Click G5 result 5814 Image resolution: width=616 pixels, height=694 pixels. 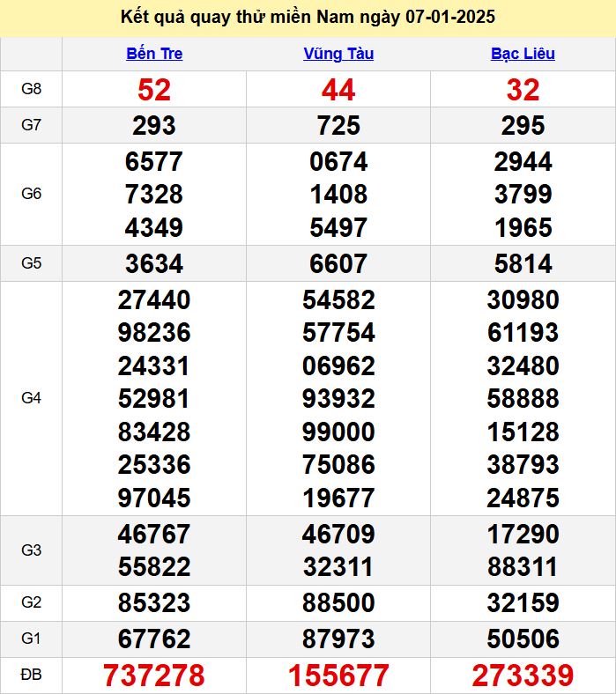523,264
